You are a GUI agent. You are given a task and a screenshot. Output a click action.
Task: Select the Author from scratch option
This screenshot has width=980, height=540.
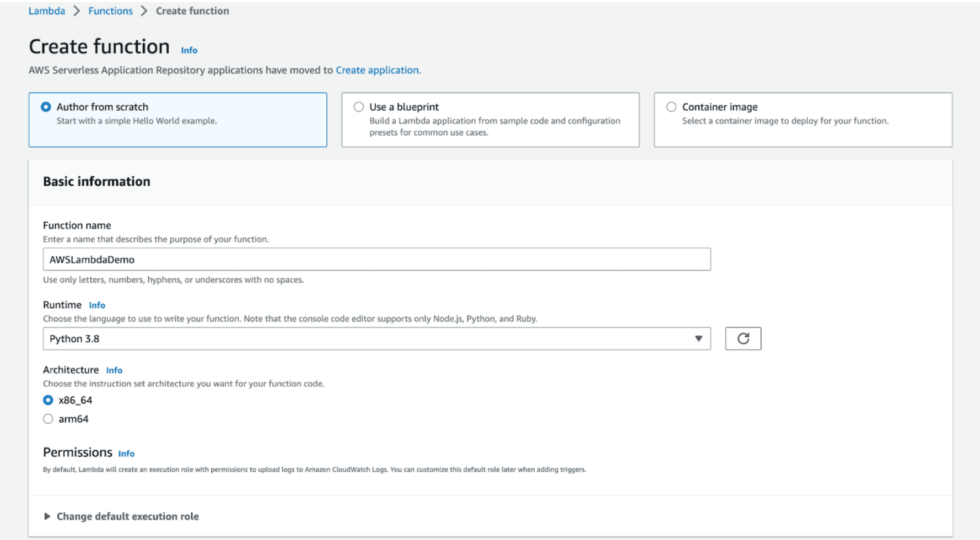coord(46,107)
